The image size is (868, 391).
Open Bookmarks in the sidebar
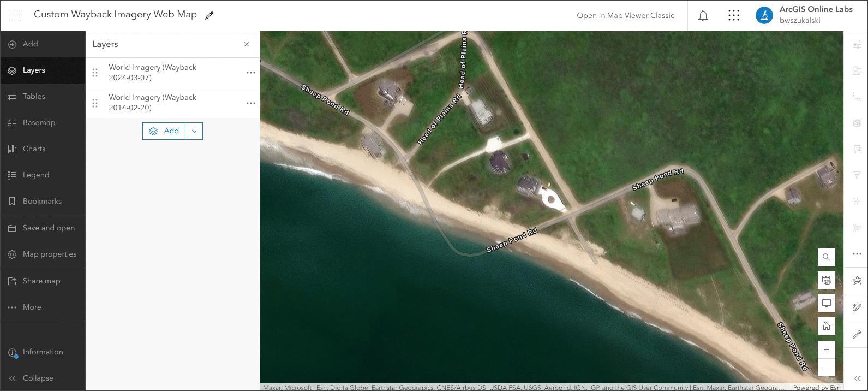click(43, 202)
